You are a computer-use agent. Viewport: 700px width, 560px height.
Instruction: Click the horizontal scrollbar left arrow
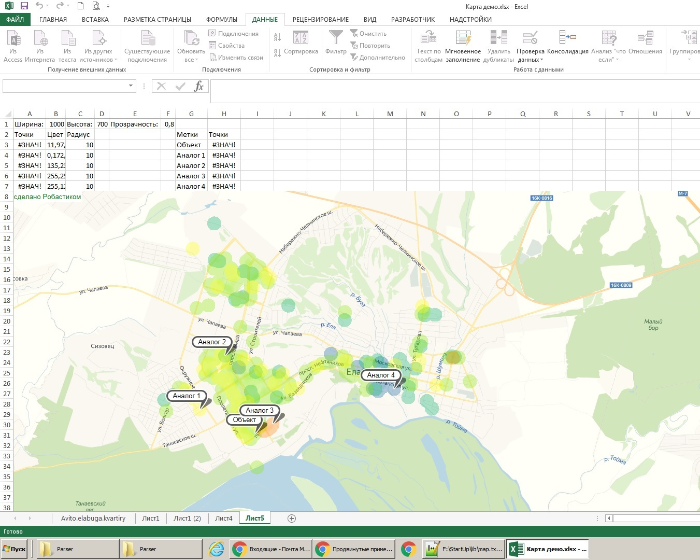point(608,518)
